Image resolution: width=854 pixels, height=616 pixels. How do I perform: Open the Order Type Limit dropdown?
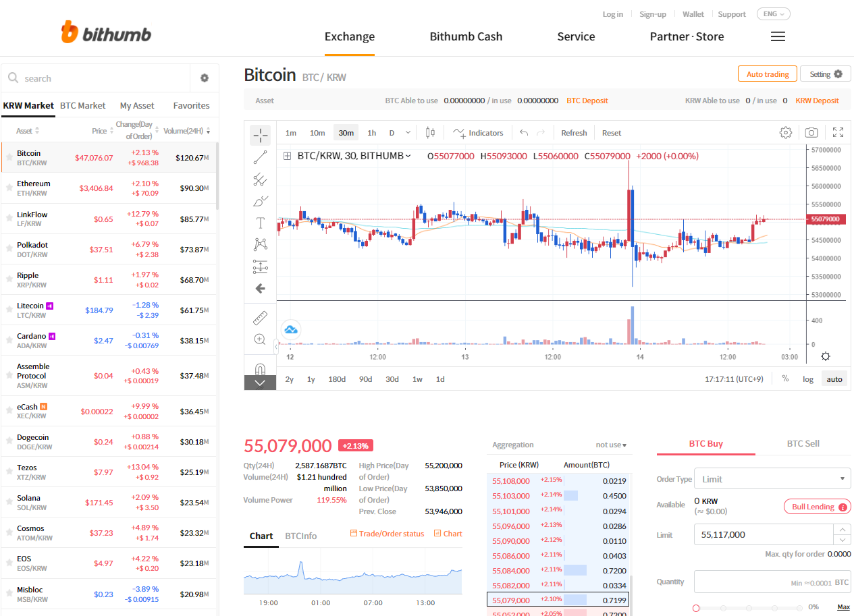(x=772, y=479)
